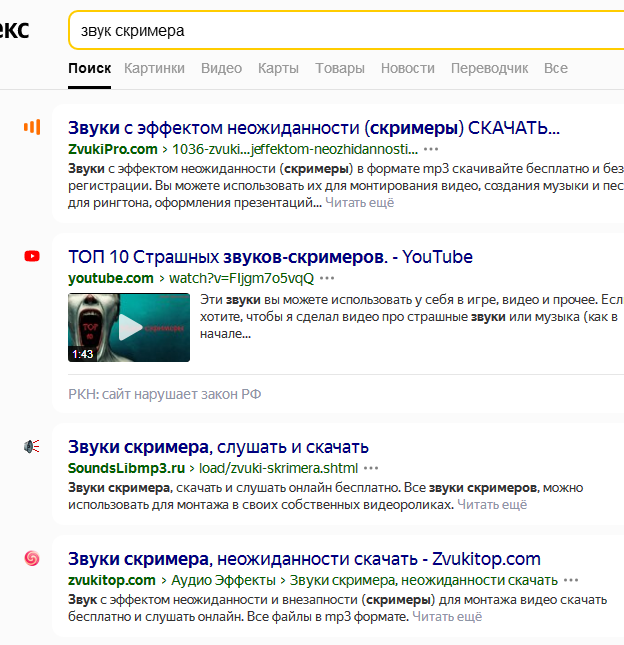Go to the Новости tab

[408, 68]
